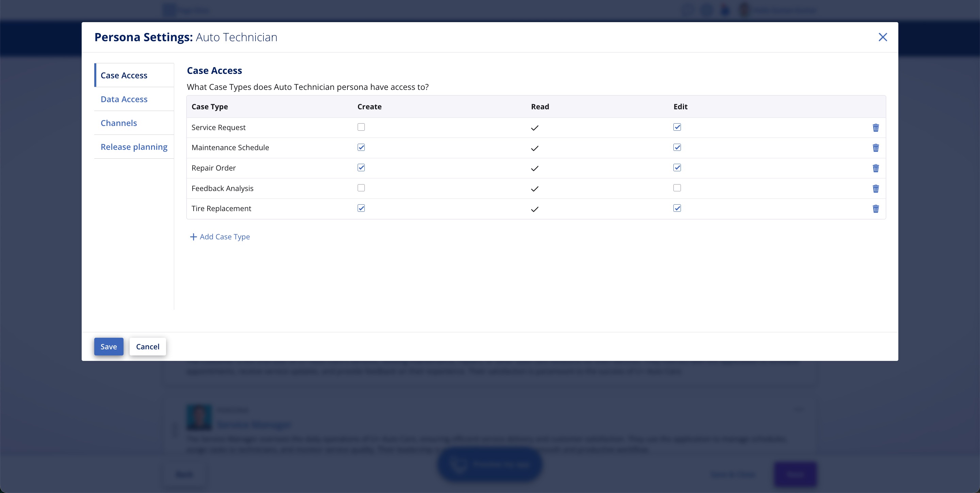Screen dimensions: 980x493
Task: Click trash icon for Tire Replacement
Action: pos(876,209)
